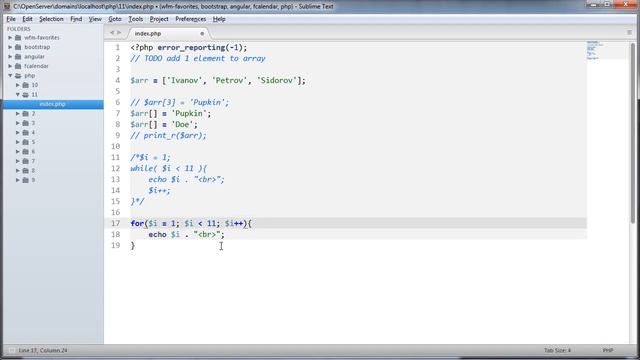Open the tab list dropdown at tab bar end
This screenshot has height=360, width=640.
click(629, 33)
